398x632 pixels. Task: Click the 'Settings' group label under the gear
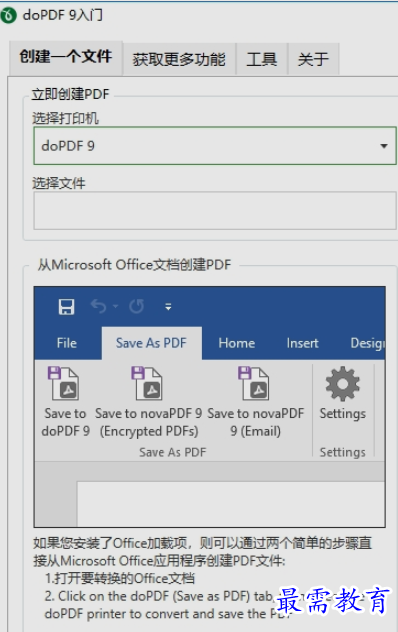click(x=343, y=452)
